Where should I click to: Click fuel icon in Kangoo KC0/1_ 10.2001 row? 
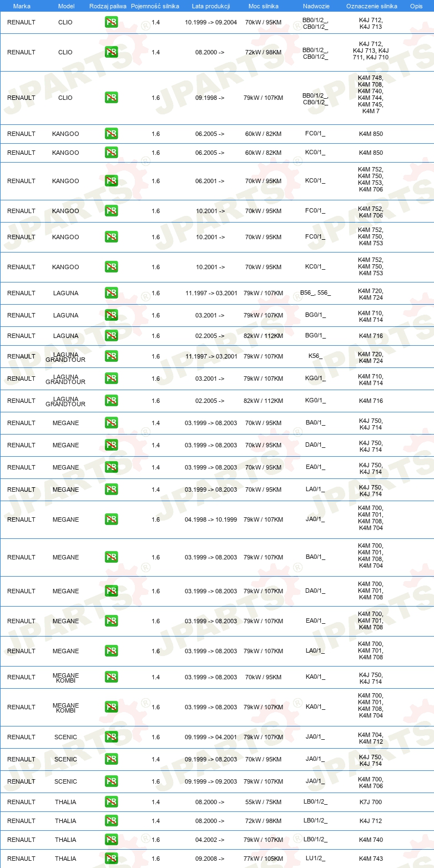[111, 267]
